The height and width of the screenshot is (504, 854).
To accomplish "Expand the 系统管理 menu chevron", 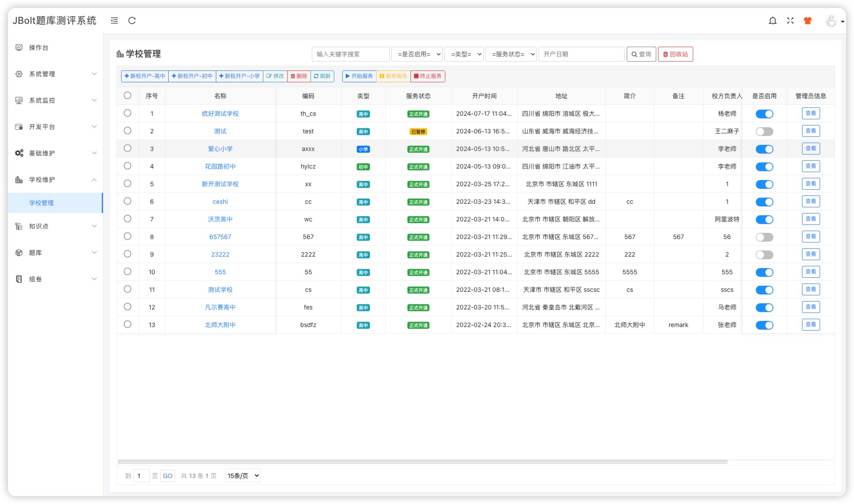I will 94,74.
